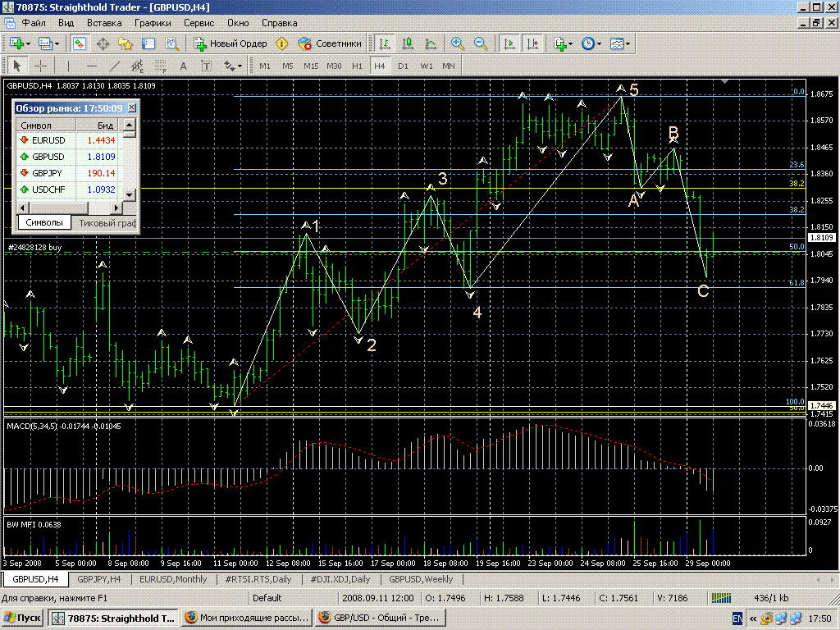Close the Обзор рынка panel

[x=132, y=107]
